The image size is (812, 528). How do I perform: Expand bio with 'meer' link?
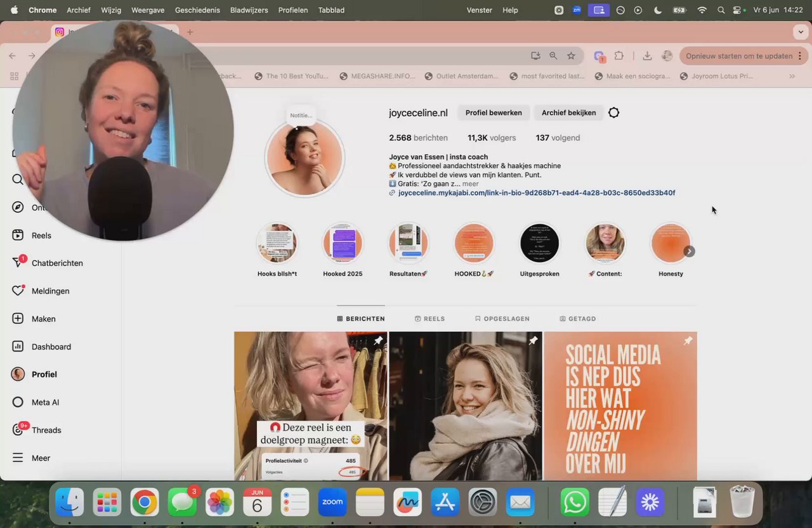pyautogui.click(x=470, y=184)
